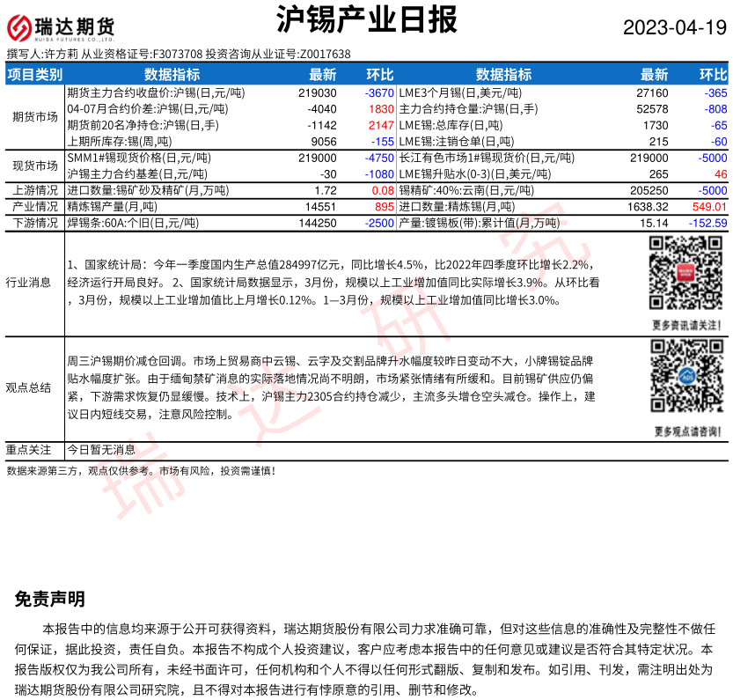Click the 项目类别 column header
The width and height of the screenshot is (733, 700).
coord(35,75)
